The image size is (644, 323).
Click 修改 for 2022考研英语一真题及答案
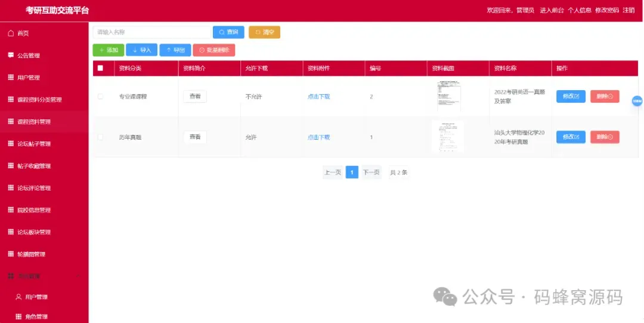(x=571, y=96)
